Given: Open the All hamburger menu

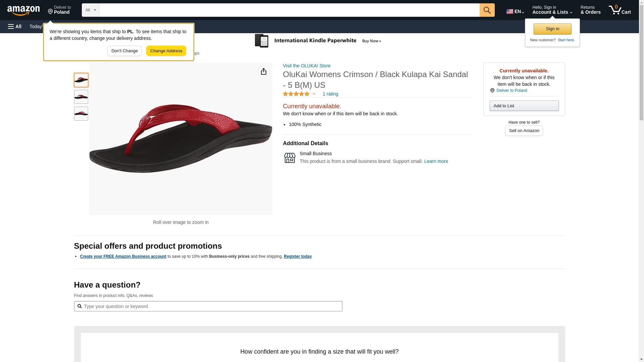Looking at the screenshot, I should (x=15, y=26).
